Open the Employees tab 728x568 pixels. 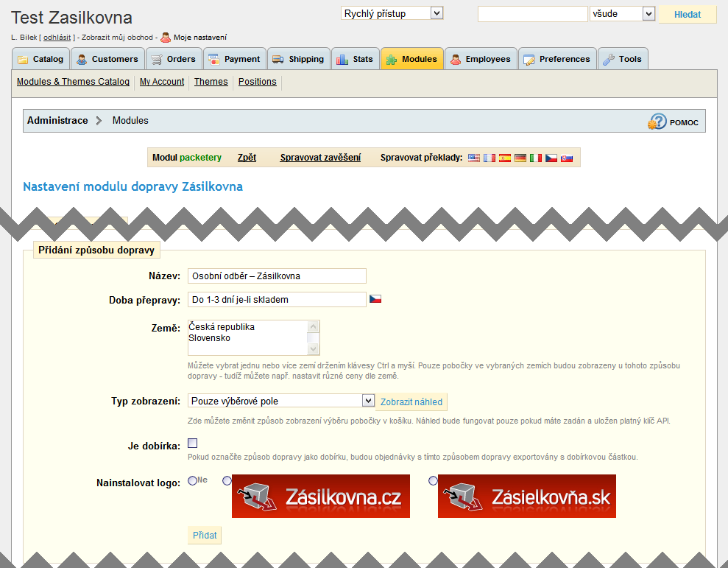(481, 59)
